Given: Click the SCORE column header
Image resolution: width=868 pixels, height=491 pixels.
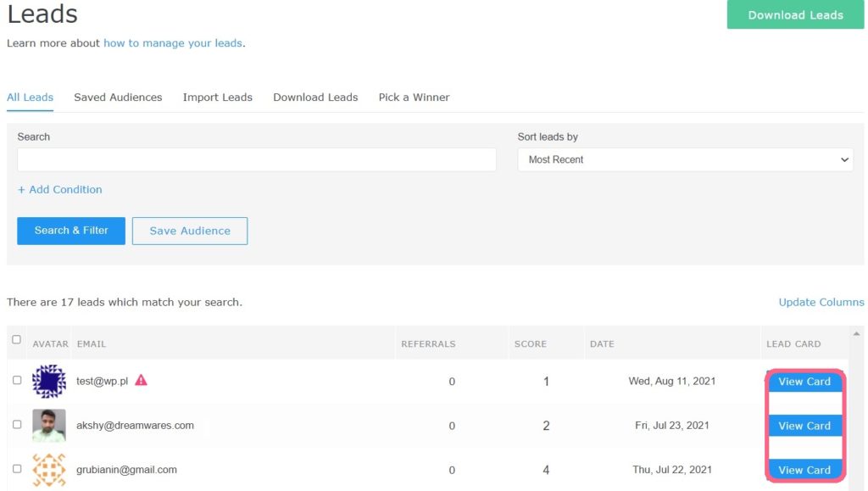Looking at the screenshot, I should point(531,343).
